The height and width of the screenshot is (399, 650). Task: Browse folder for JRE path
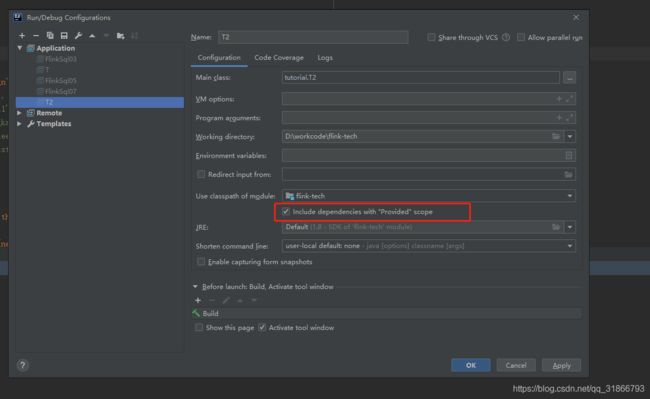[x=556, y=227]
